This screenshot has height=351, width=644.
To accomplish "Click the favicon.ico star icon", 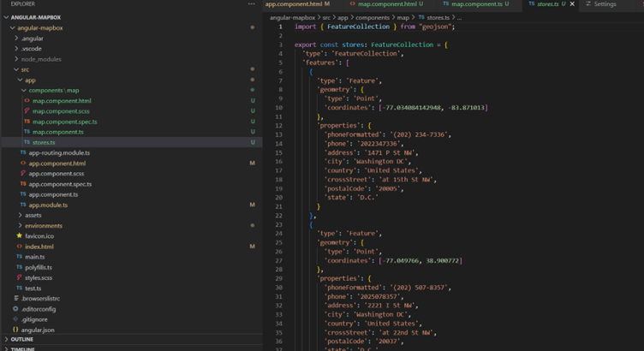I will click(20, 236).
